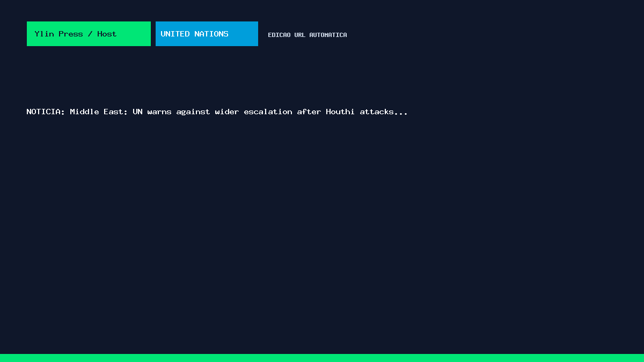Click the UN abbreviation in the headline
The height and width of the screenshot is (362, 644).
click(137, 112)
